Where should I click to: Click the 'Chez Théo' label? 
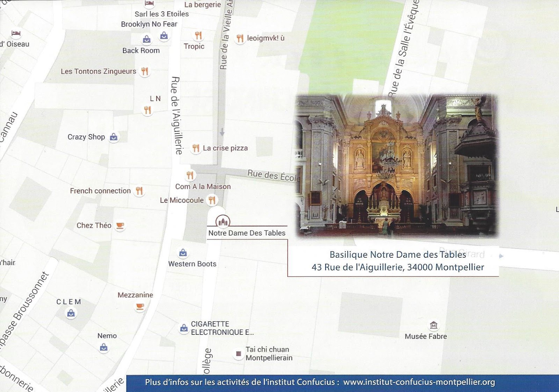(x=94, y=225)
